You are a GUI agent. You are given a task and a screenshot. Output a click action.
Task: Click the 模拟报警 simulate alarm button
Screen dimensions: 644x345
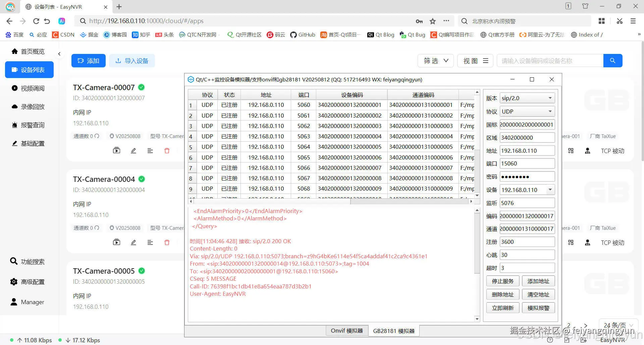click(538, 308)
